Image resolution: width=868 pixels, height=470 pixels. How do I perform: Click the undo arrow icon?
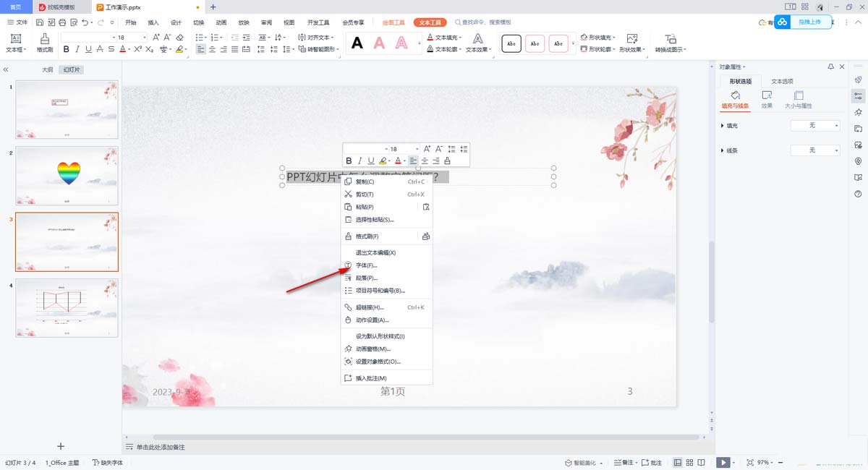pyautogui.click(x=85, y=23)
